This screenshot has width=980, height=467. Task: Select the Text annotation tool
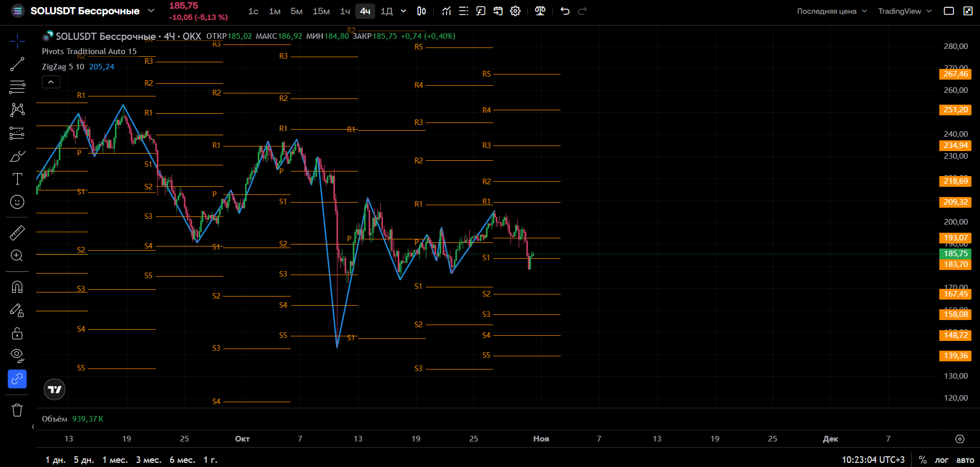17,179
